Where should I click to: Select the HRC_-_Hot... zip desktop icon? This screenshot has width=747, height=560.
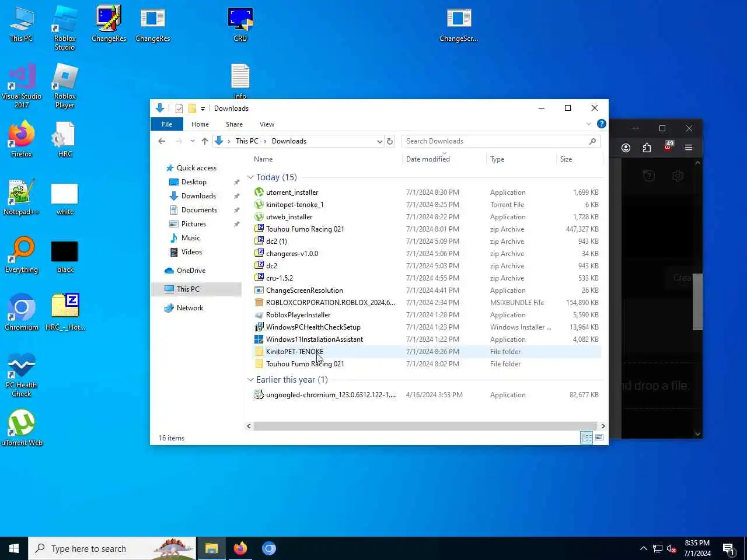[65, 313]
